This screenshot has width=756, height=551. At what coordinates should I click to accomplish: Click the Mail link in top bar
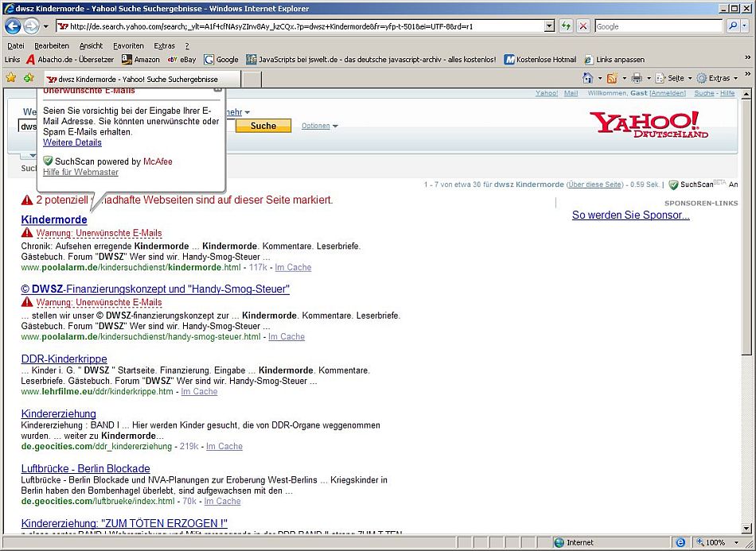tap(571, 93)
